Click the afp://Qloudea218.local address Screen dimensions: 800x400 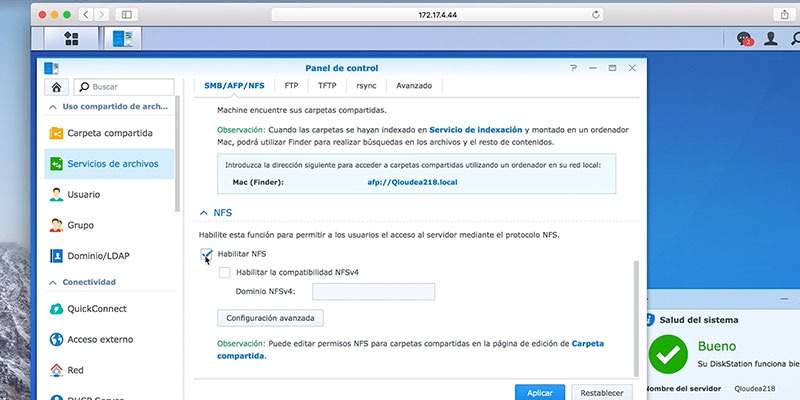[412, 182]
